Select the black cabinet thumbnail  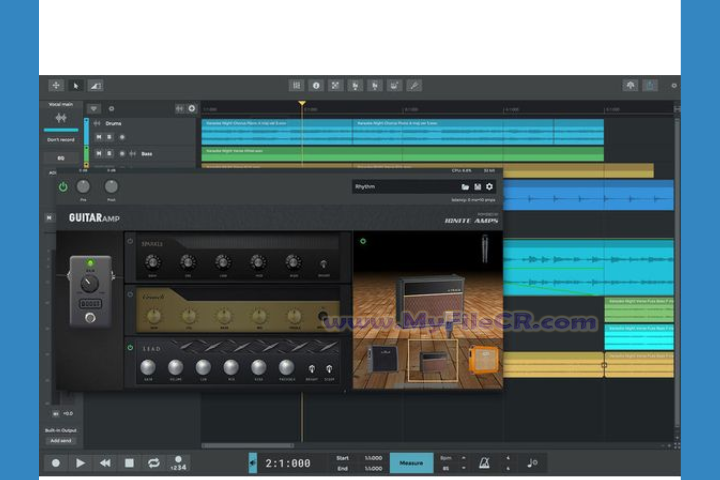pyautogui.click(x=383, y=358)
